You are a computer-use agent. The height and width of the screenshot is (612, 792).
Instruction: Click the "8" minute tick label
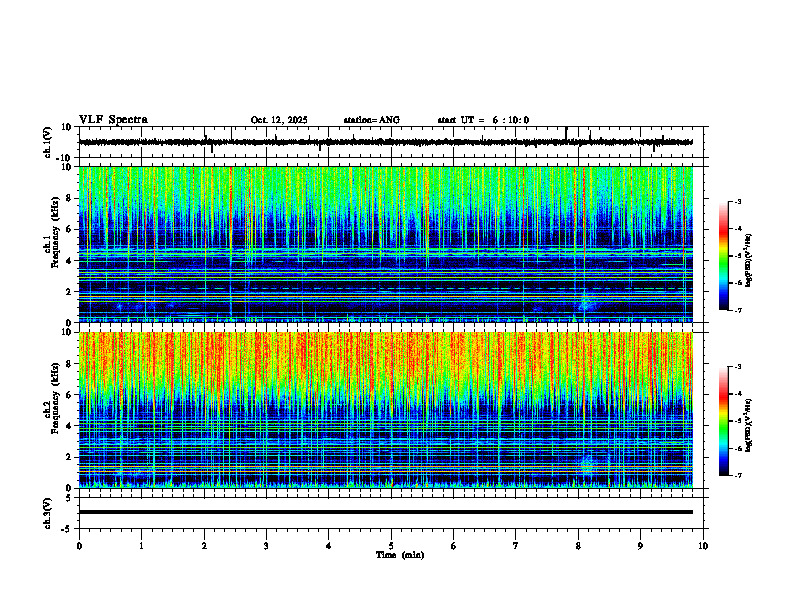click(x=578, y=546)
